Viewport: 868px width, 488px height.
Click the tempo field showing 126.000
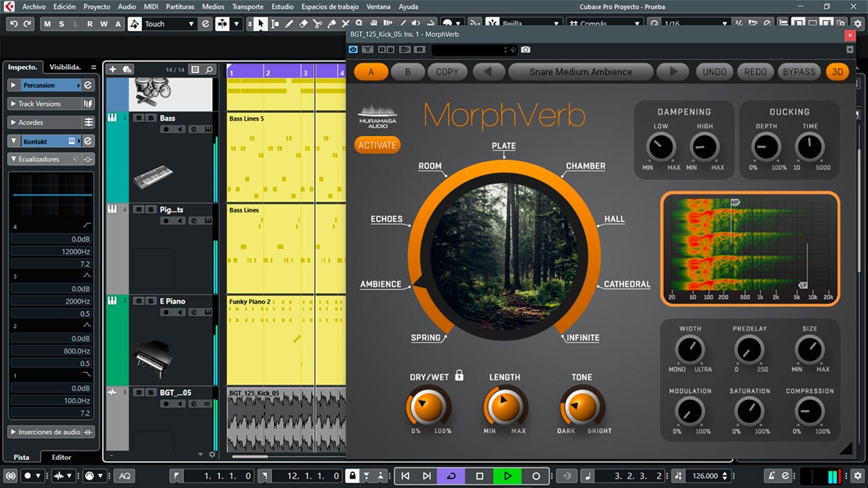[705, 476]
